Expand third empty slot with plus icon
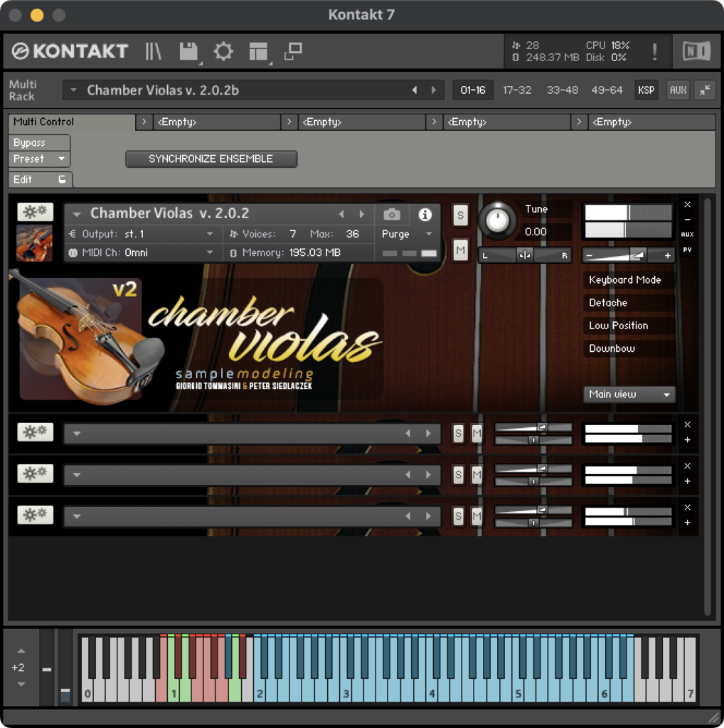This screenshot has height=728, width=724. [x=687, y=481]
